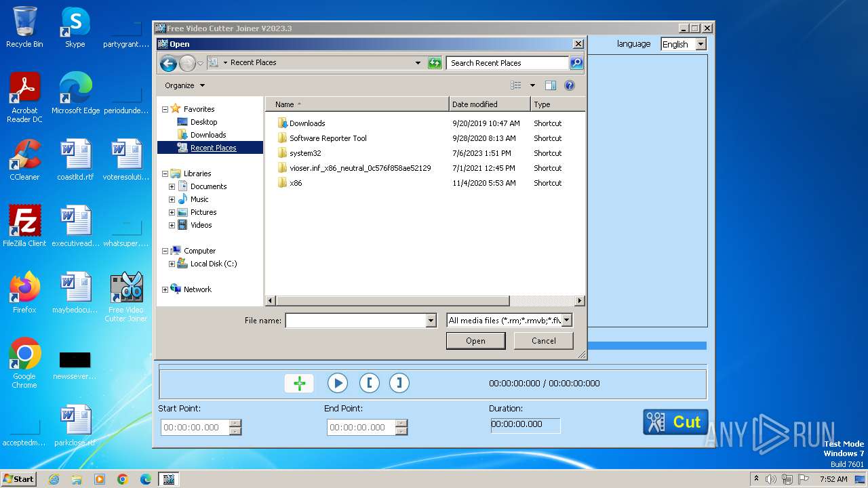The image size is (868, 488).
Task: Click the End Point time field
Action: pyautogui.click(x=361, y=428)
